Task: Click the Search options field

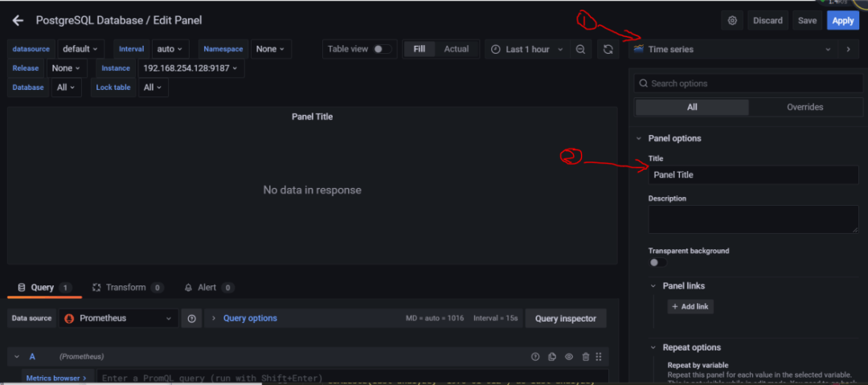Action: (x=748, y=84)
